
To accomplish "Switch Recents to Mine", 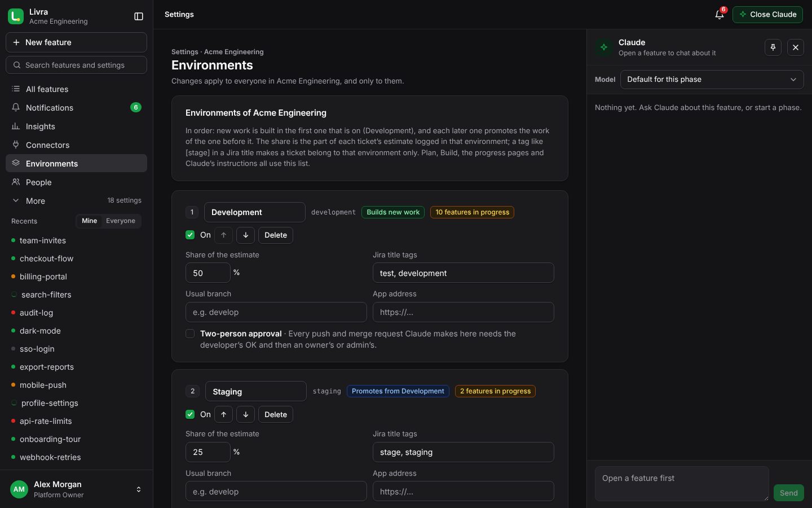I will tap(89, 221).
